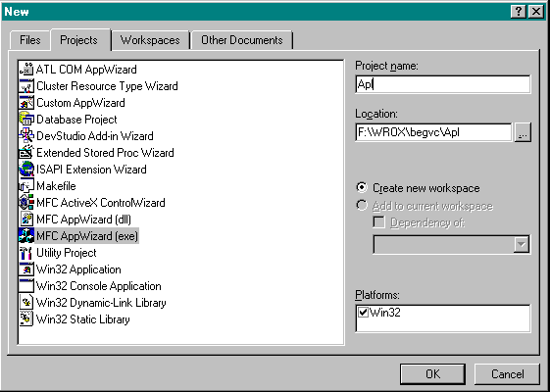
Task: Select the Extended Stored Proc Wizard icon
Action: (26, 153)
